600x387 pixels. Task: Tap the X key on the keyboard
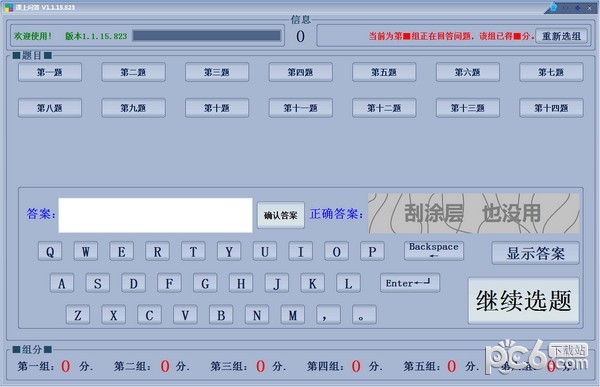coord(114,315)
